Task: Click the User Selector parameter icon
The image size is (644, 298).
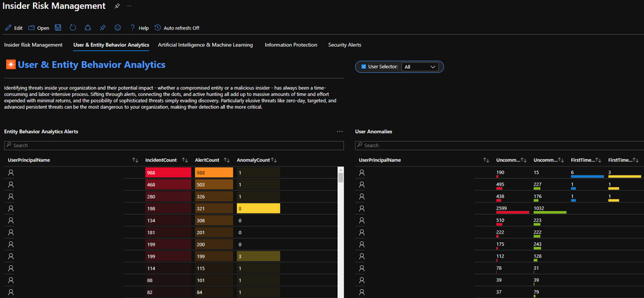Action: 364,66
